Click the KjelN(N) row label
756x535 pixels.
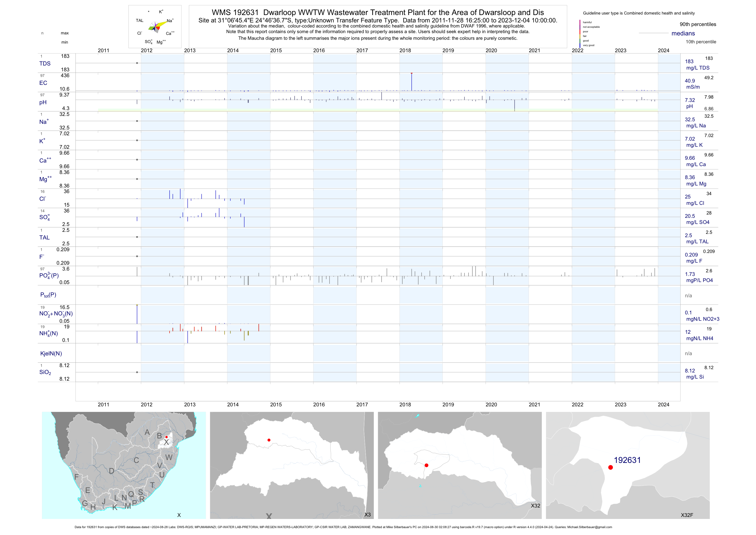pos(51,354)
